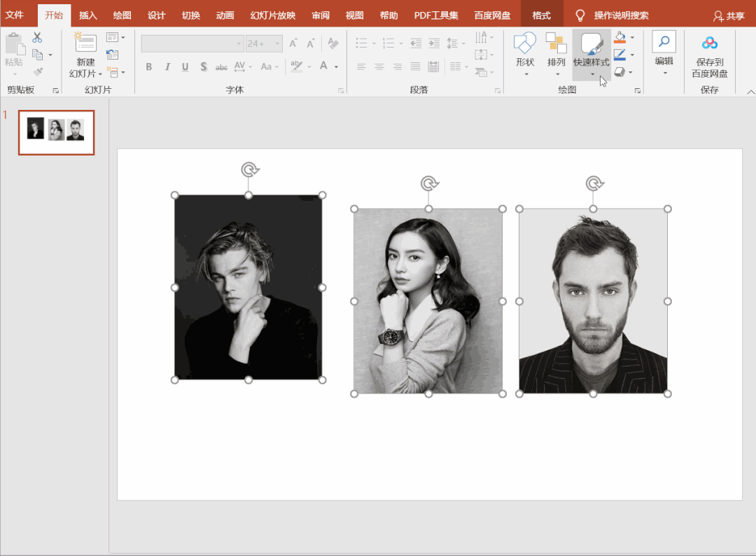Click Save to Baidu Netdisk icon
756x556 pixels.
pyautogui.click(x=710, y=43)
